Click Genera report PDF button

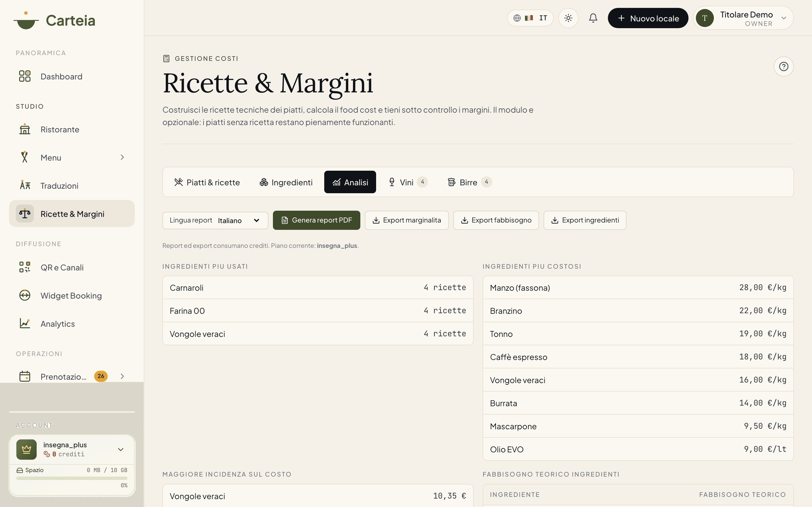pyautogui.click(x=316, y=220)
